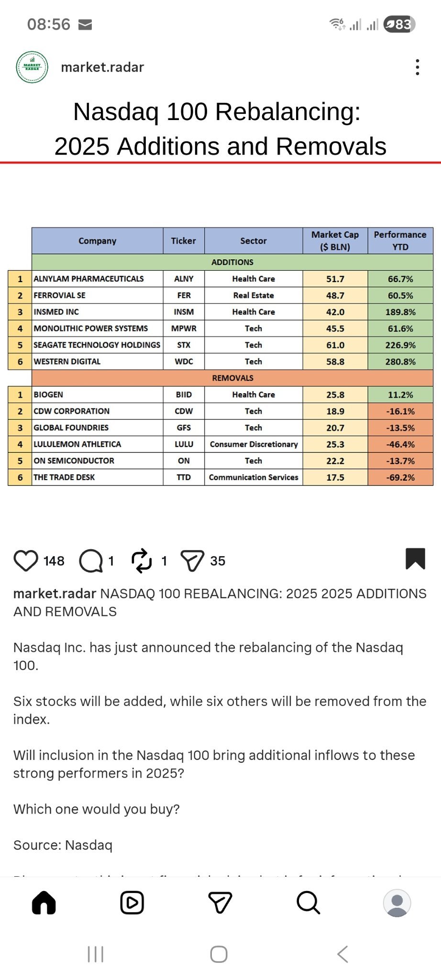Tap market.radar name in the caption

point(55,594)
